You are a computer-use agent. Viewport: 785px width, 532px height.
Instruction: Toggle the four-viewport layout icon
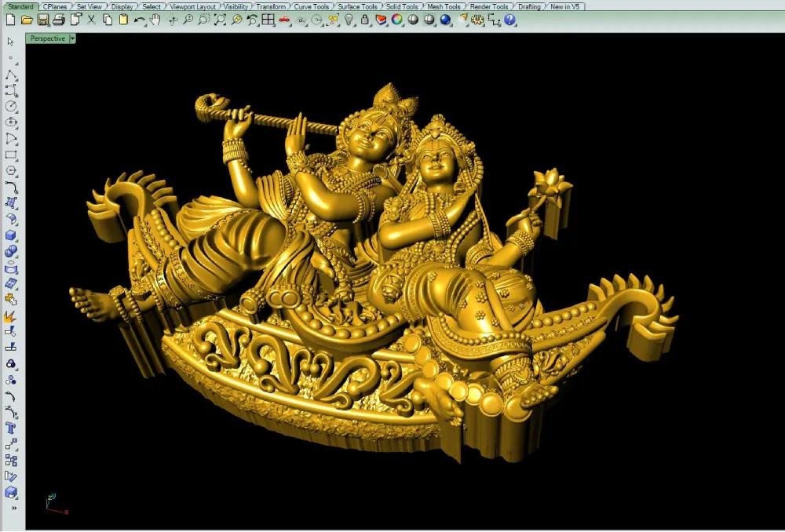pyautogui.click(x=268, y=20)
